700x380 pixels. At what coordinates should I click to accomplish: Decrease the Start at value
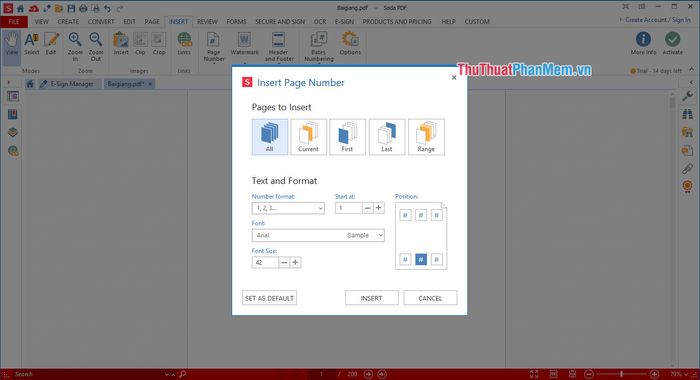click(x=367, y=208)
